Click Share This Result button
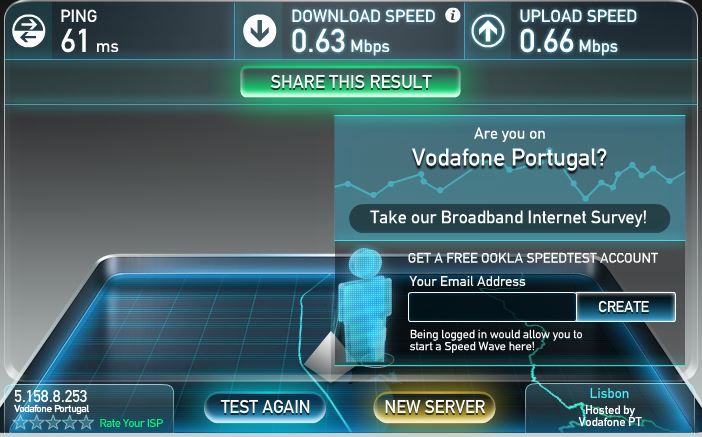 [x=351, y=82]
